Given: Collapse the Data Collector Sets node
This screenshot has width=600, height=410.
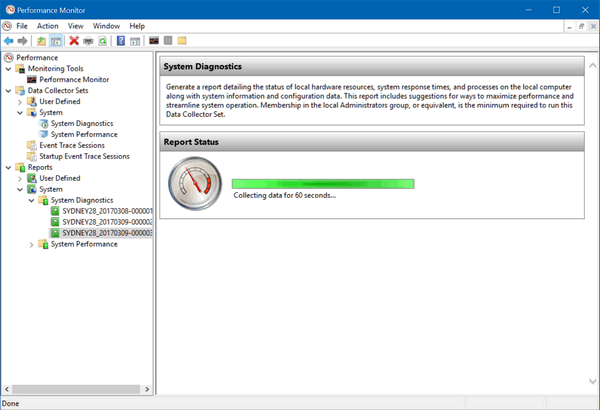Looking at the screenshot, I should 8,91.
